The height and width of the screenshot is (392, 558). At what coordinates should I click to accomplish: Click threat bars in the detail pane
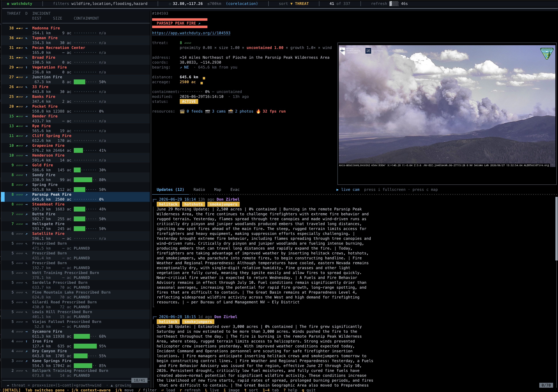click(188, 43)
